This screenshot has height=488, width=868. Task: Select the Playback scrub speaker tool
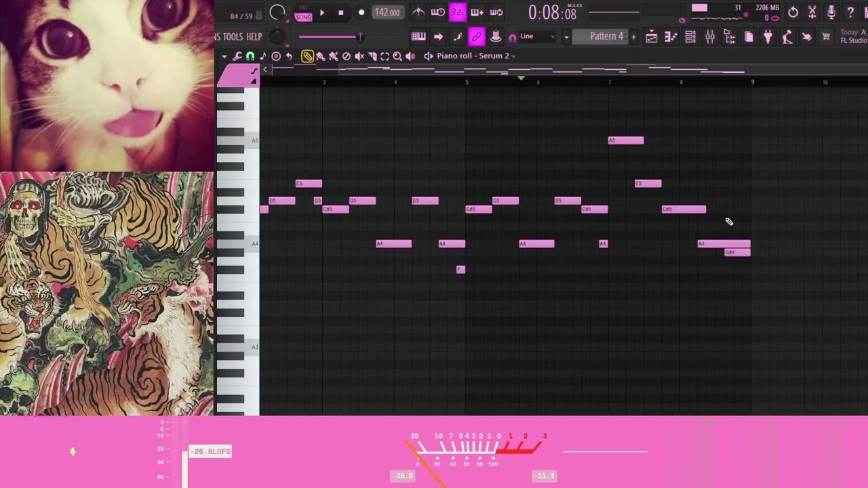click(410, 56)
